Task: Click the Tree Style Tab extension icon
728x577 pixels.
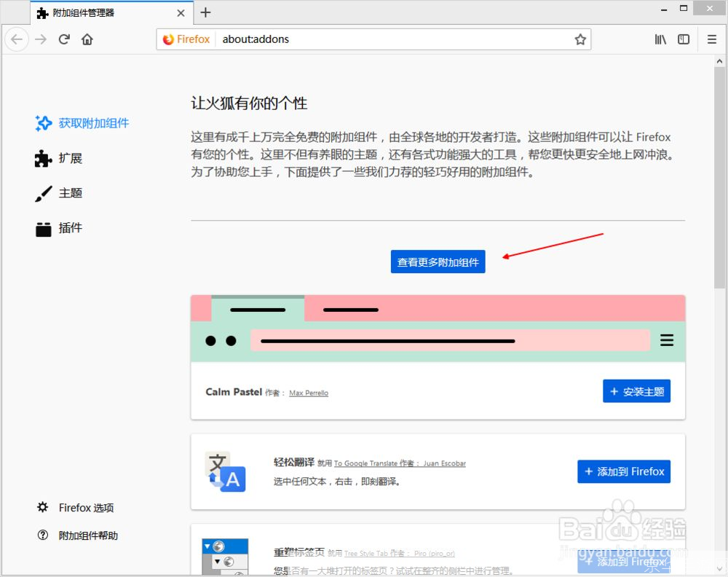Action: [225, 557]
